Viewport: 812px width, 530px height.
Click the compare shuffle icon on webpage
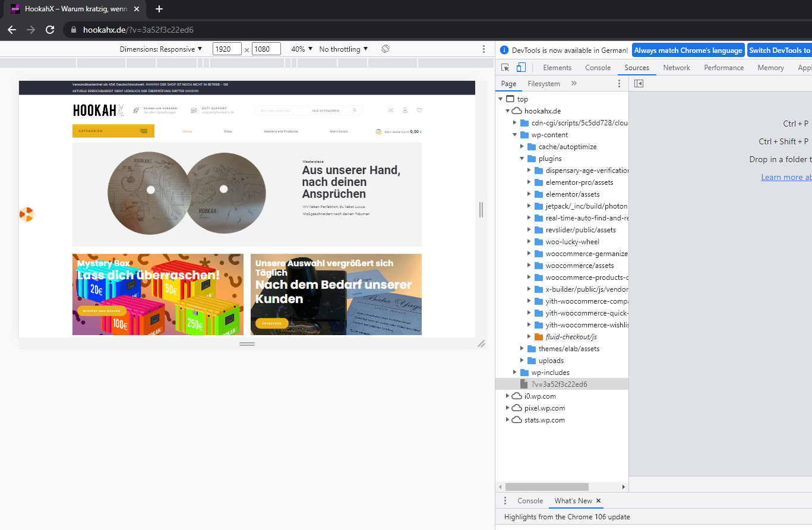pos(390,110)
